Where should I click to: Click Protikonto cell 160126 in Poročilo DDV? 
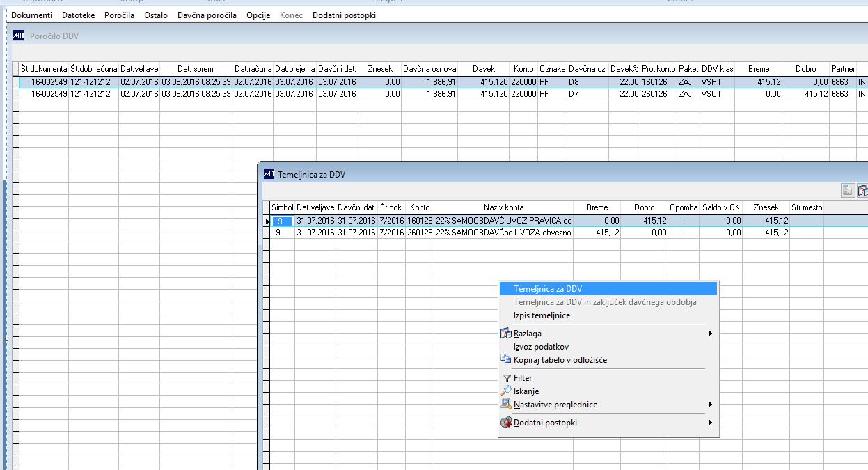coord(658,82)
